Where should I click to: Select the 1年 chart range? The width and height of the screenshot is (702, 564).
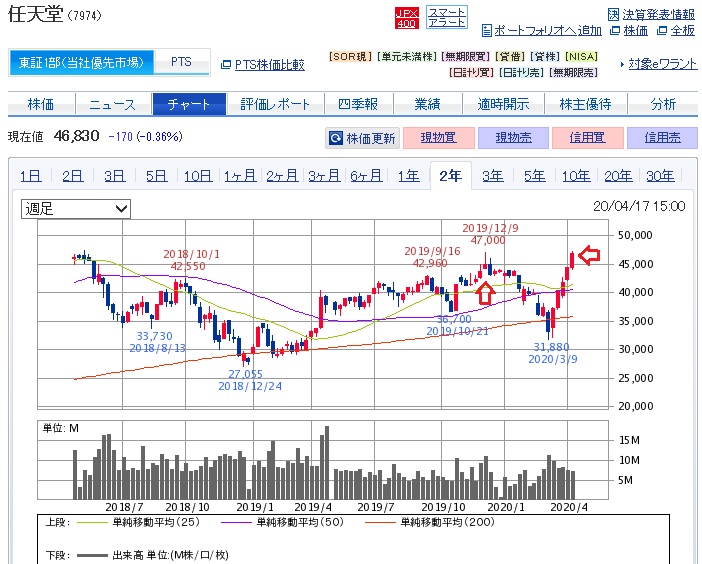point(409,176)
